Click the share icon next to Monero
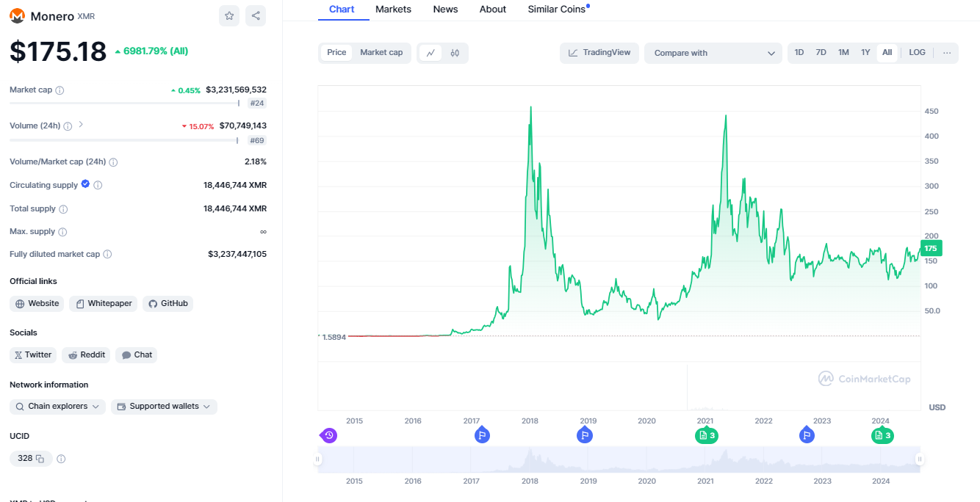The height and width of the screenshot is (502, 980). point(256,16)
